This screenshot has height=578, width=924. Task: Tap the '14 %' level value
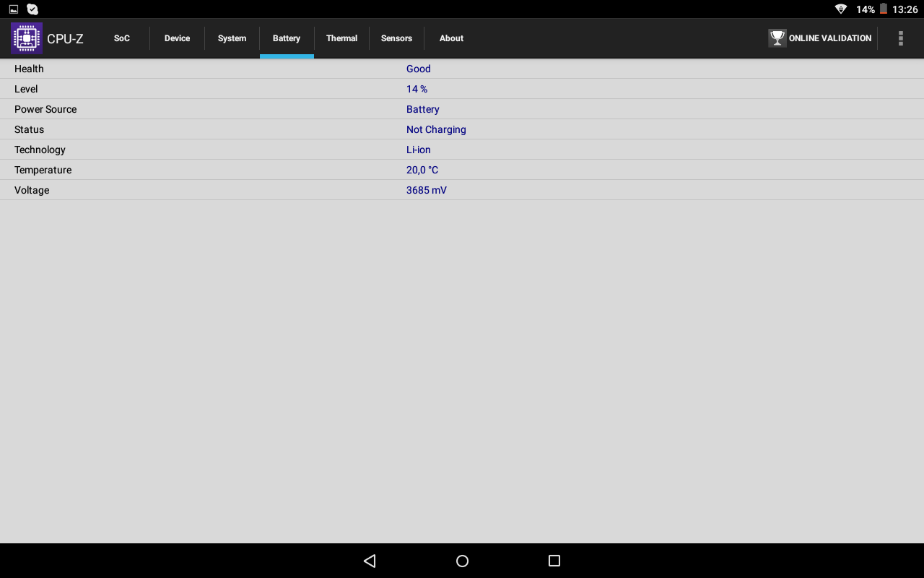pos(417,89)
